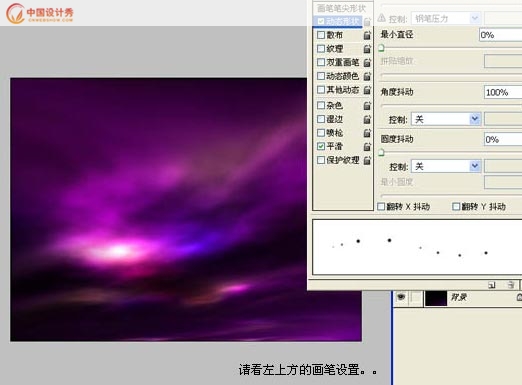Open the 控制 dropdown under 角度抖动
522x385 pixels.
[446, 119]
